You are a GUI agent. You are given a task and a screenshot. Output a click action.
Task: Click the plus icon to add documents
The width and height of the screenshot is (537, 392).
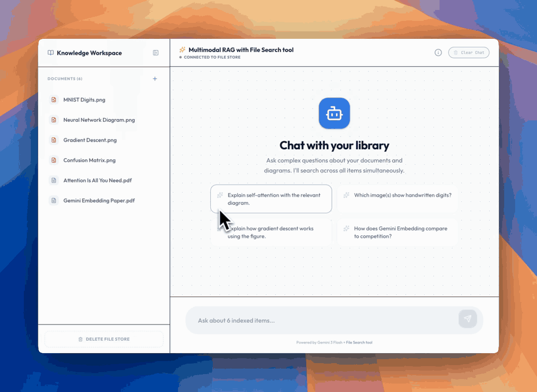pos(155,79)
